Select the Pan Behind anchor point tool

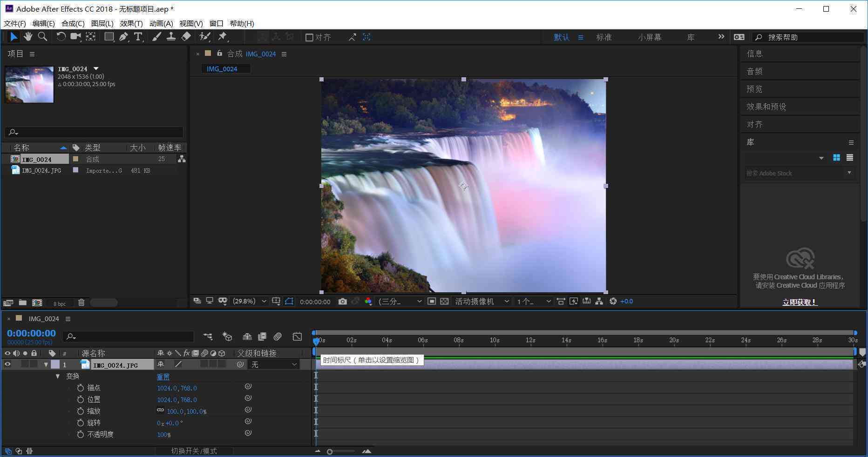tap(90, 37)
